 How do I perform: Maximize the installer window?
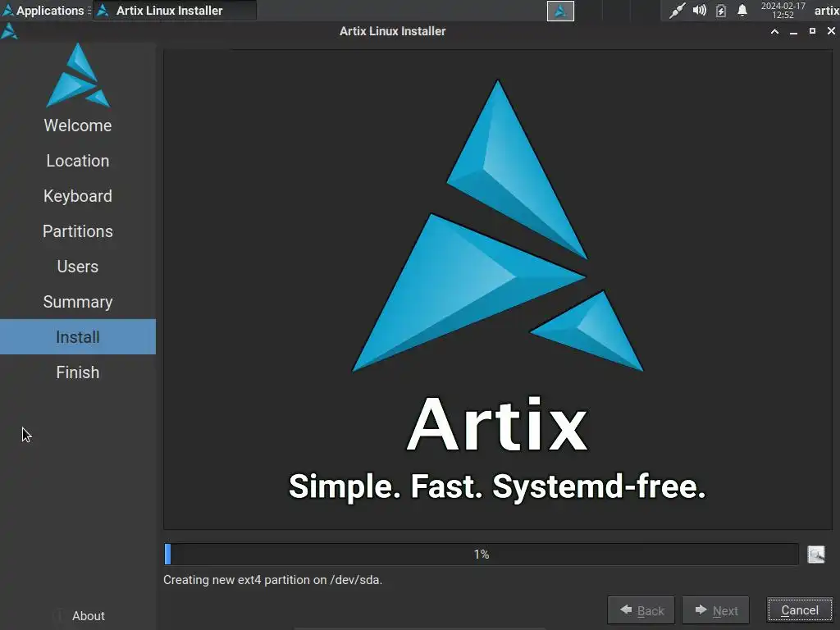[812, 31]
